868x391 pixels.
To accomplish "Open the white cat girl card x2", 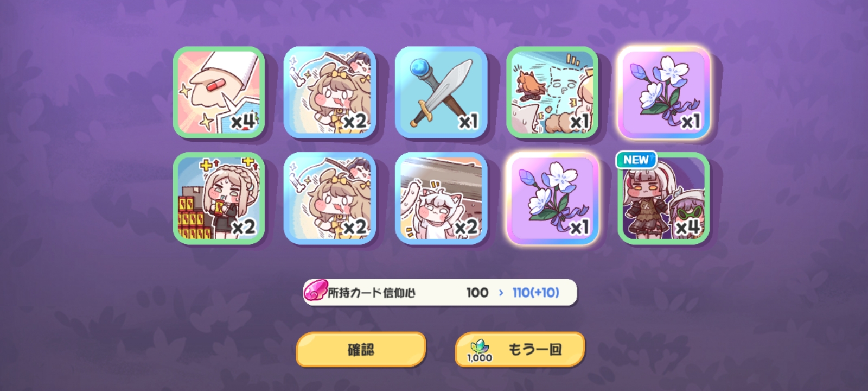I will click(441, 198).
